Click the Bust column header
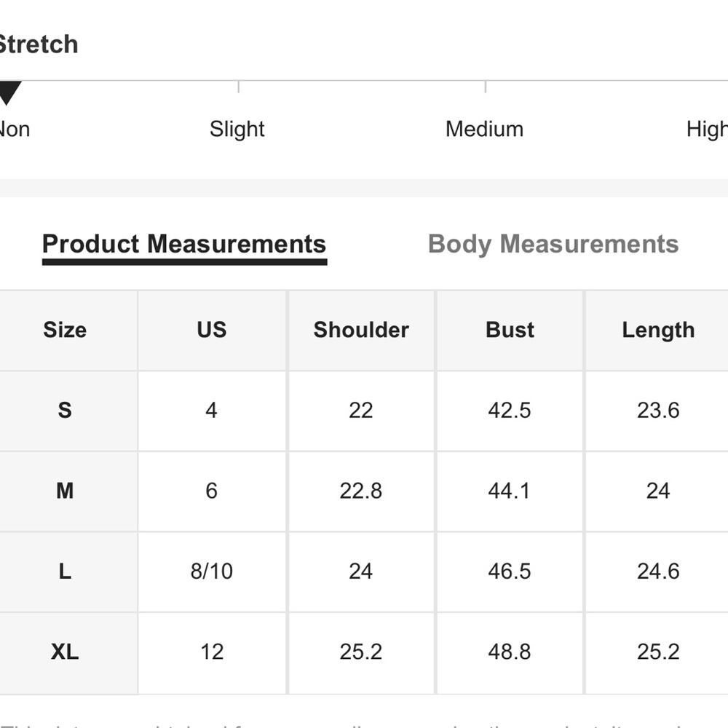The image size is (728, 728). pos(510,330)
